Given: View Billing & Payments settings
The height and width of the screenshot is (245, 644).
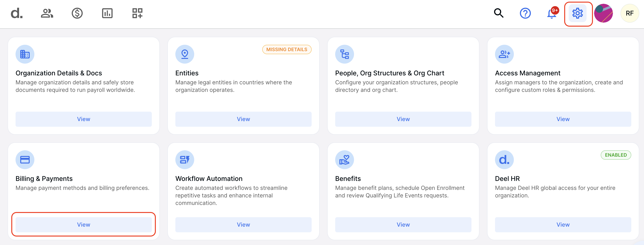Looking at the screenshot, I should click(84, 225).
